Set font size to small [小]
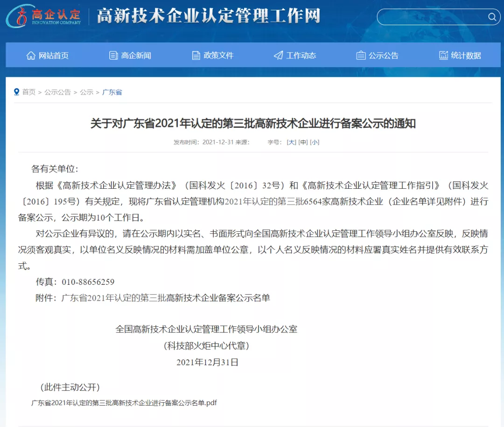504x427 pixels. (x=315, y=142)
